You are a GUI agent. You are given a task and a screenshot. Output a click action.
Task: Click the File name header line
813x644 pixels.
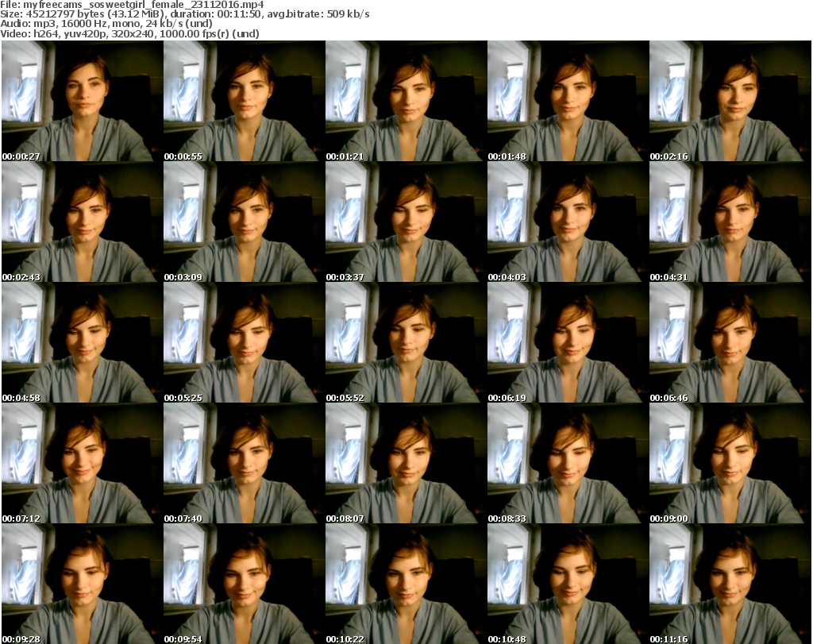click(133, 5)
